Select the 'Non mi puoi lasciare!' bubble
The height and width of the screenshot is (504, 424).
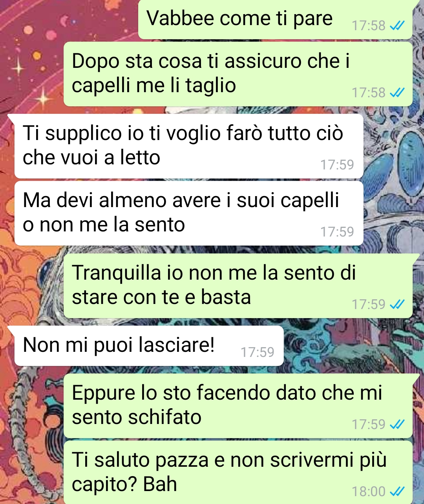click(x=149, y=346)
